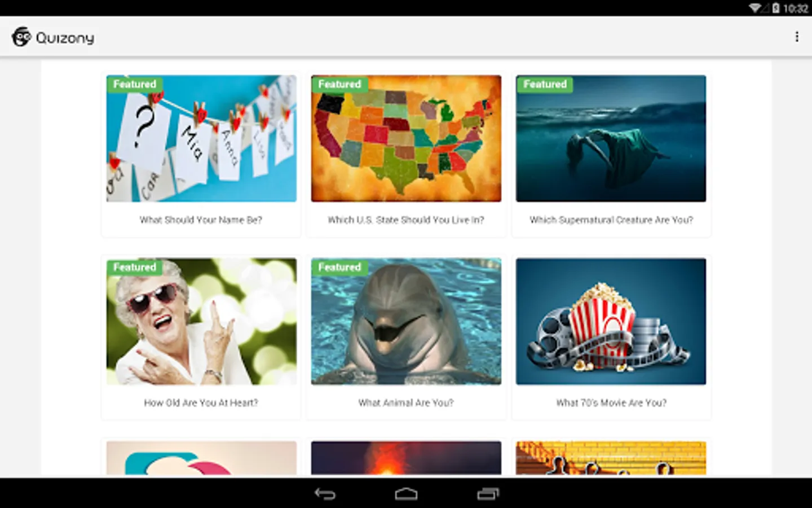Screen dimensions: 812x508
Task: Click Featured badge on name quiz
Action: coord(135,84)
